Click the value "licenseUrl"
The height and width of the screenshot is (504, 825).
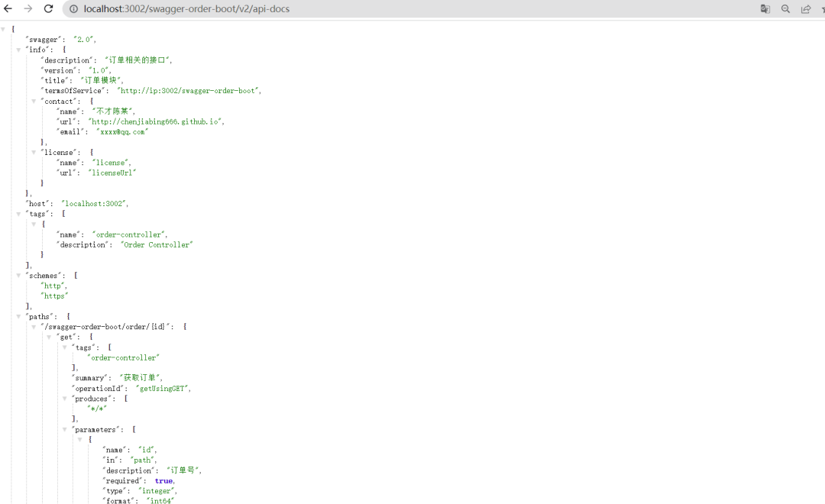[x=112, y=173]
